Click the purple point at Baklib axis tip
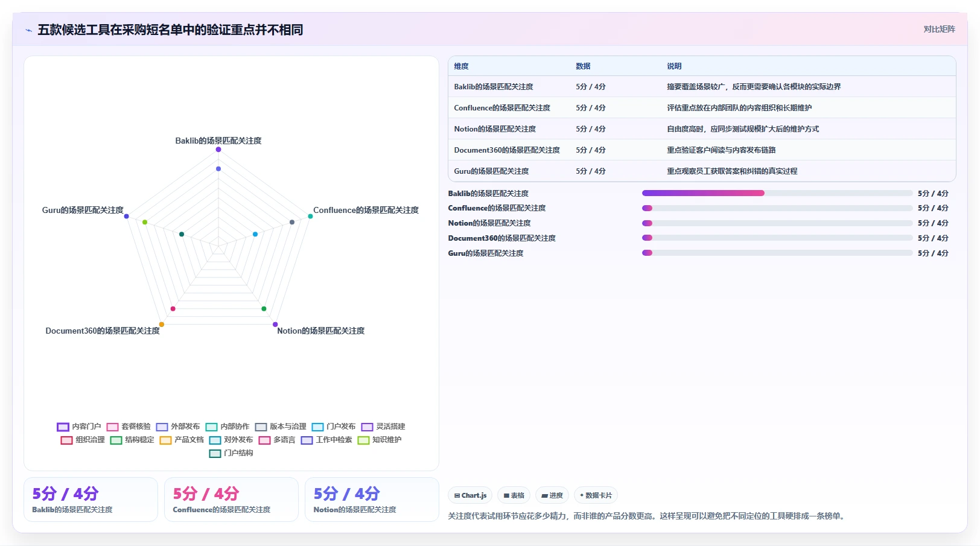 click(218, 150)
